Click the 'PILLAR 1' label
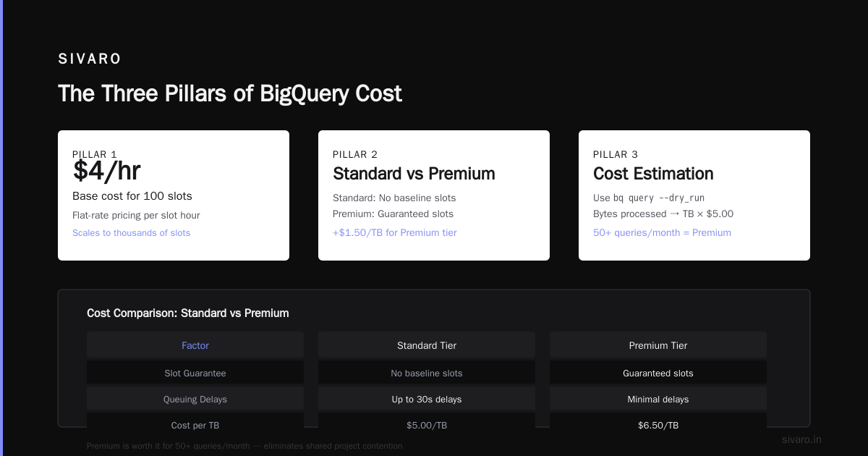 (x=95, y=154)
